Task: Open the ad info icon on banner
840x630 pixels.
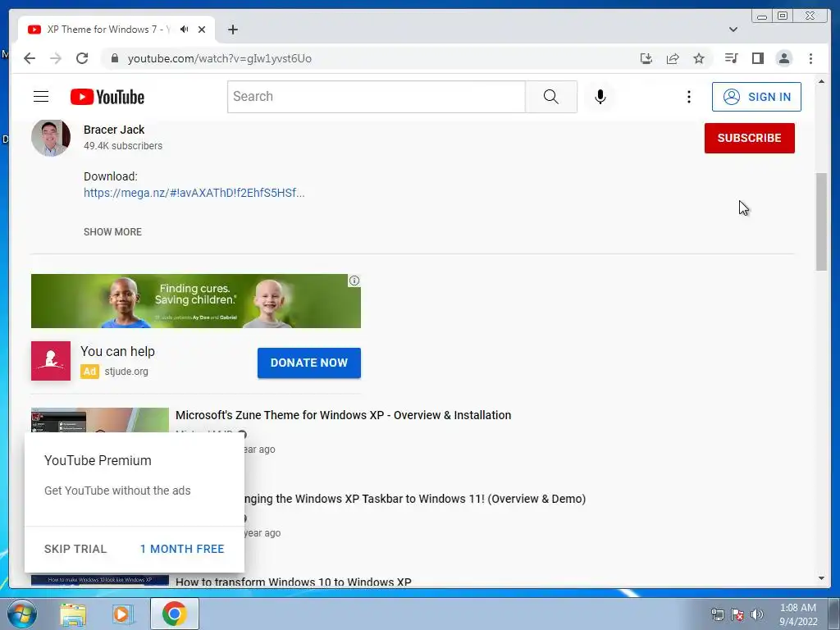Action: click(354, 281)
